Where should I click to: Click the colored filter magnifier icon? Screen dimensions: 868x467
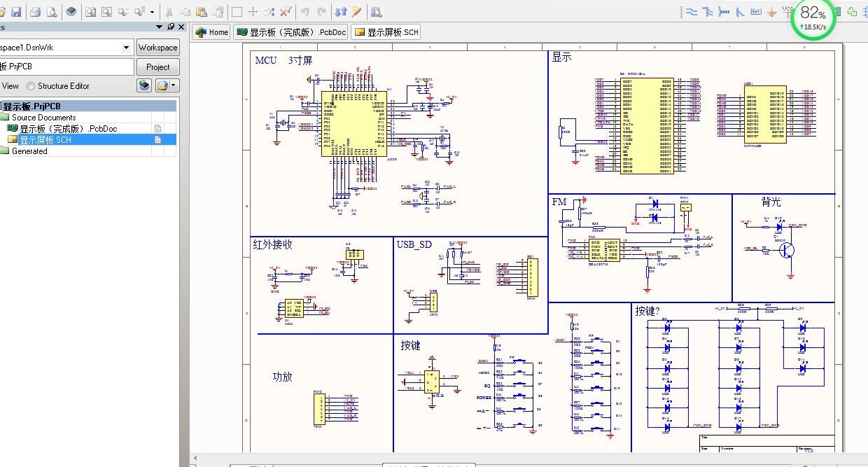[x=140, y=11]
